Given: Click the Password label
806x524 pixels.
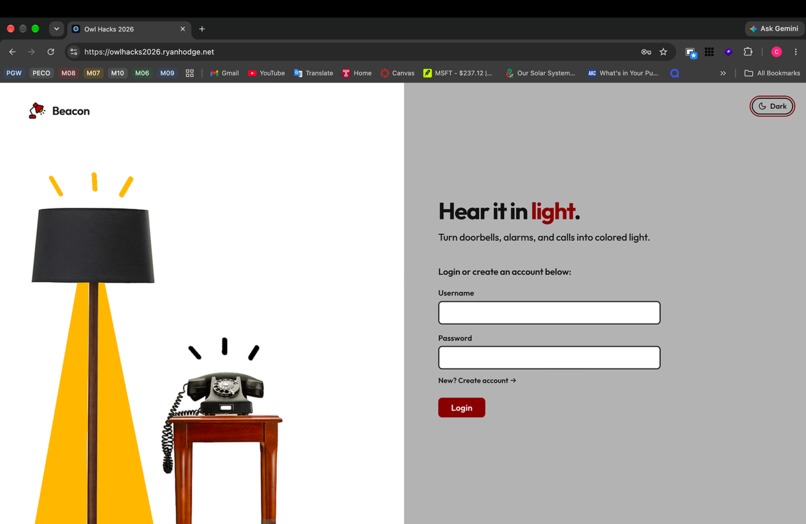Looking at the screenshot, I should [x=455, y=338].
